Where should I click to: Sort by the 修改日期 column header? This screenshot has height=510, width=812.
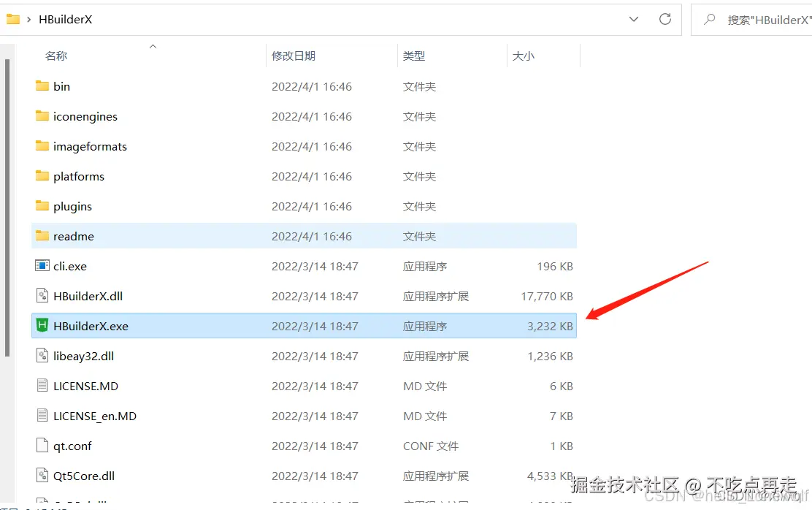294,56
